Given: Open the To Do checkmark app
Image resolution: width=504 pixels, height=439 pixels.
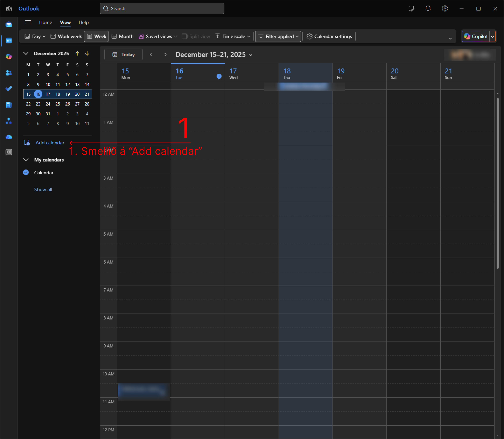Looking at the screenshot, I should [x=9, y=89].
